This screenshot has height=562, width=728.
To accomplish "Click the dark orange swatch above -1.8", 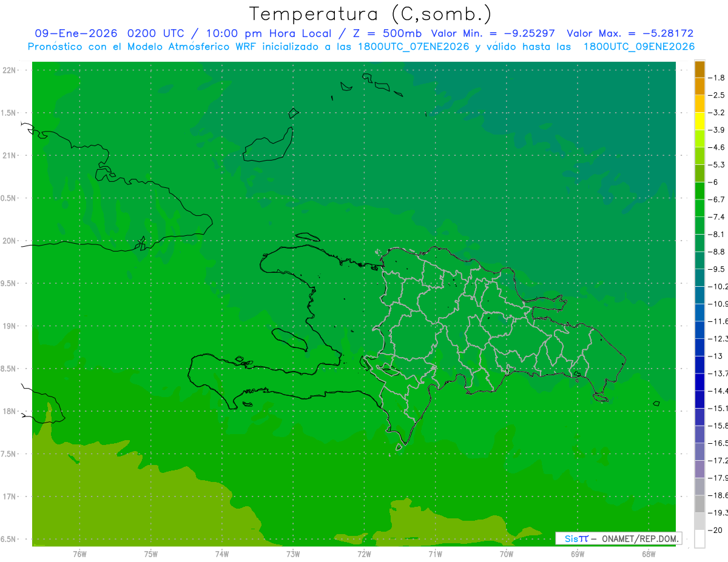I will tap(699, 69).
